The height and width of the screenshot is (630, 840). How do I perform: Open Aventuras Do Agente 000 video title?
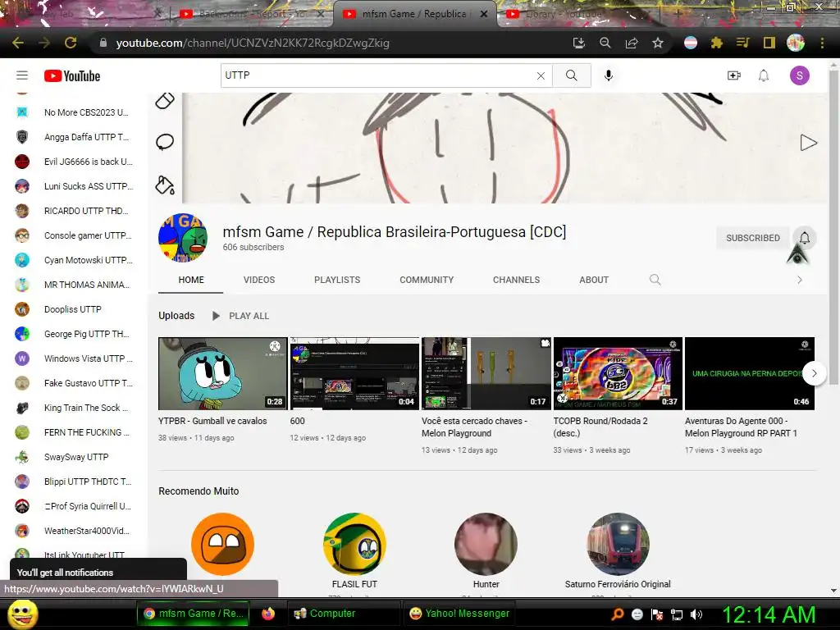click(x=741, y=427)
